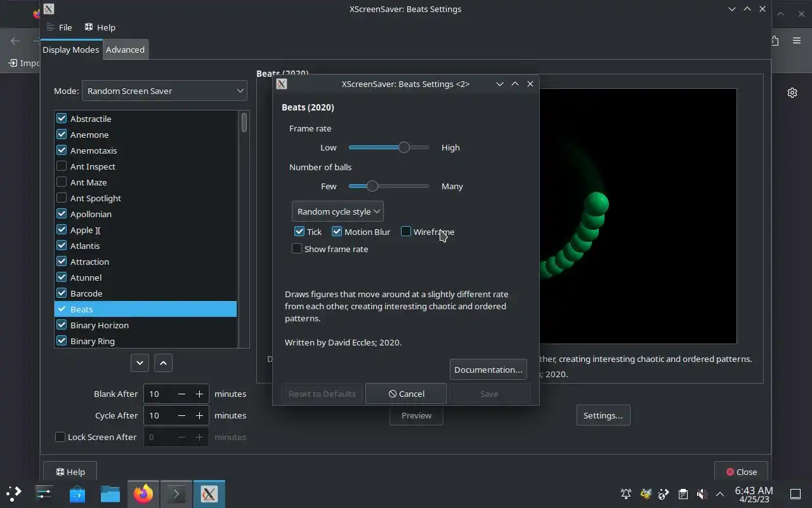Click the Preview button
Screen dimensions: 812x508
(416, 415)
